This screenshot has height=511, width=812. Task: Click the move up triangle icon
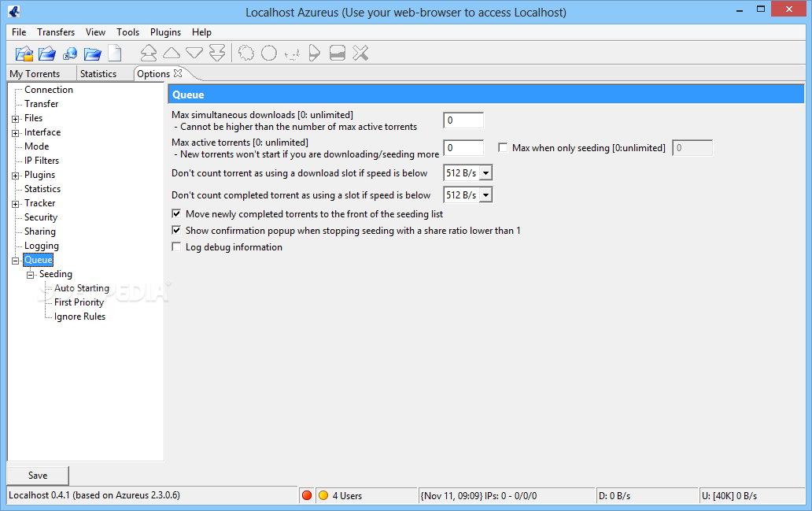click(x=172, y=53)
